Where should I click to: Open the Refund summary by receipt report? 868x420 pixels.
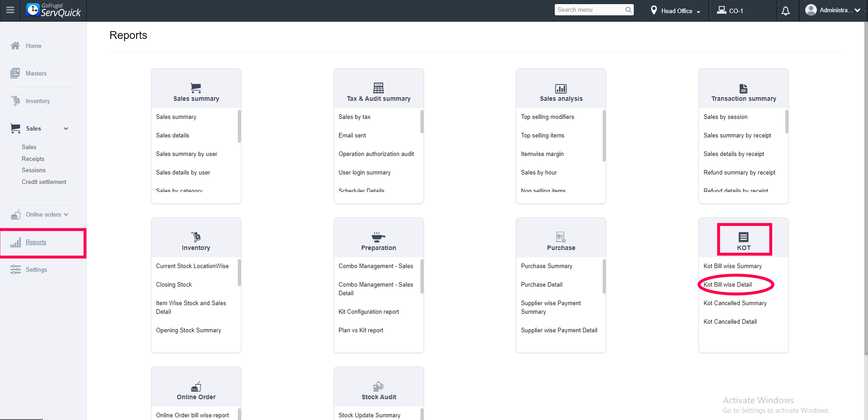[740, 172]
